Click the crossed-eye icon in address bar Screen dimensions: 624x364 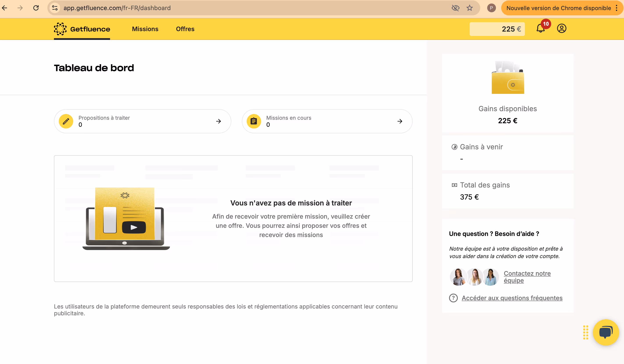[x=455, y=8]
